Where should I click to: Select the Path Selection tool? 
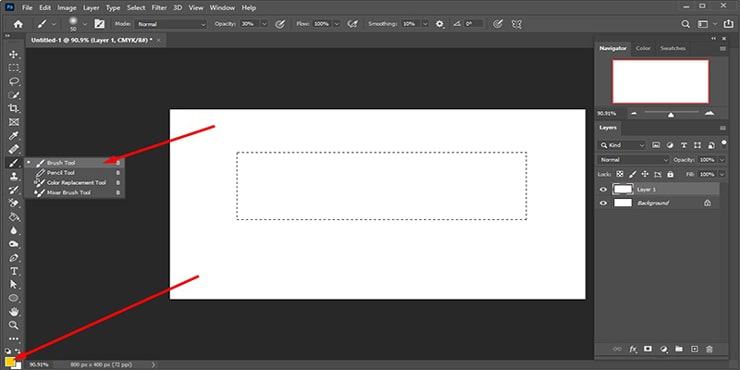(14, 285)
